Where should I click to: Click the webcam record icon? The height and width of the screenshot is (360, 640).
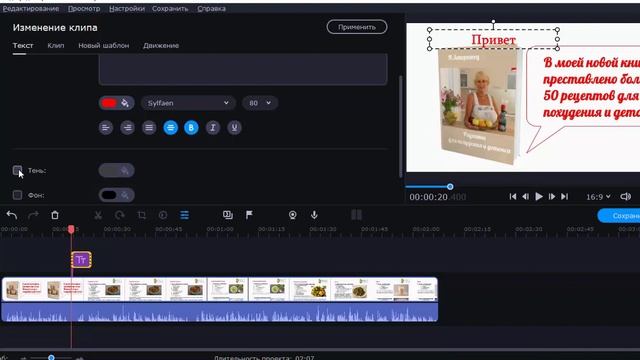pyautogui.click(x=293, y=215)
